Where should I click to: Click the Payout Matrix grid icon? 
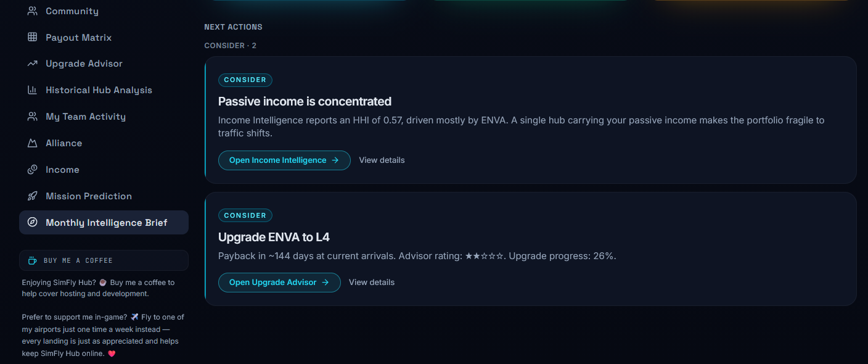click(x=33, y=38)
